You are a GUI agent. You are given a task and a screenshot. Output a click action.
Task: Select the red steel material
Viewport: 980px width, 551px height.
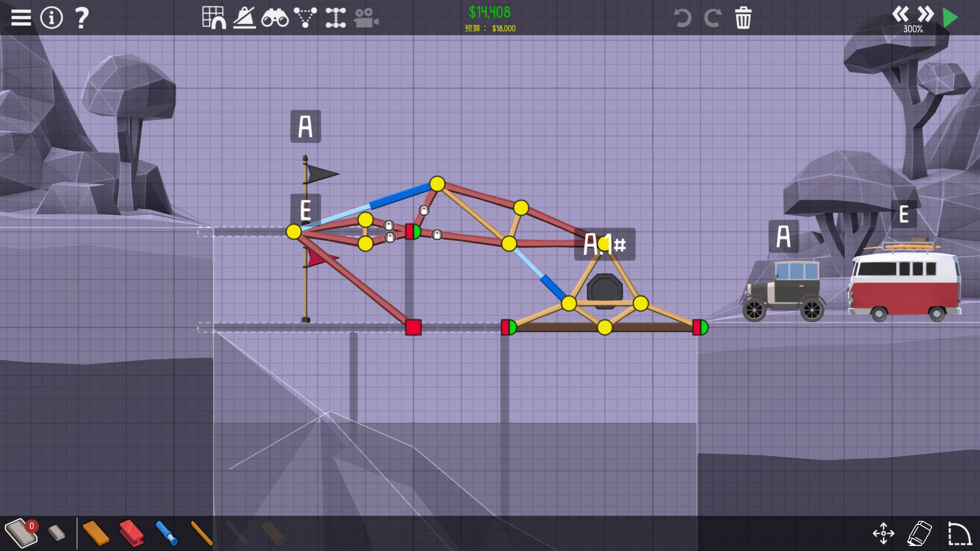click(x=131, y=533)
